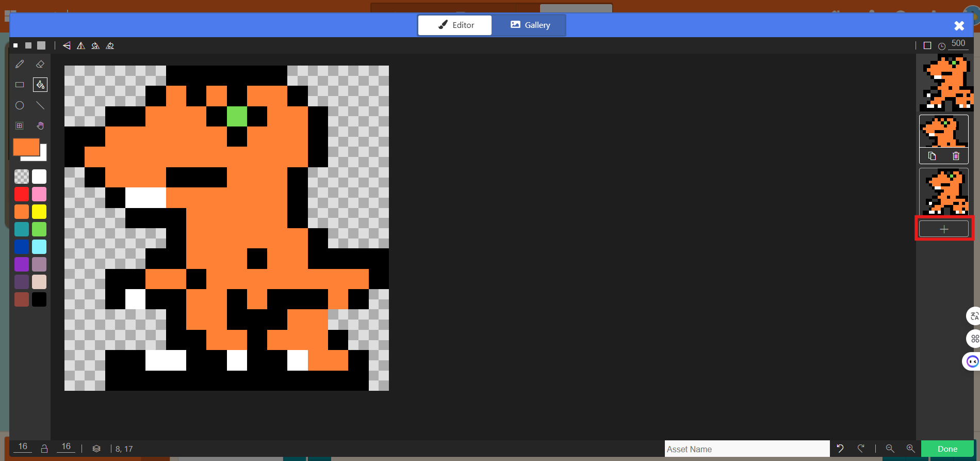Image resolution: width=980 pixels, height=461 pixels.
Task: Pick the Circle shape tool
Action: (x=20, y=105)
